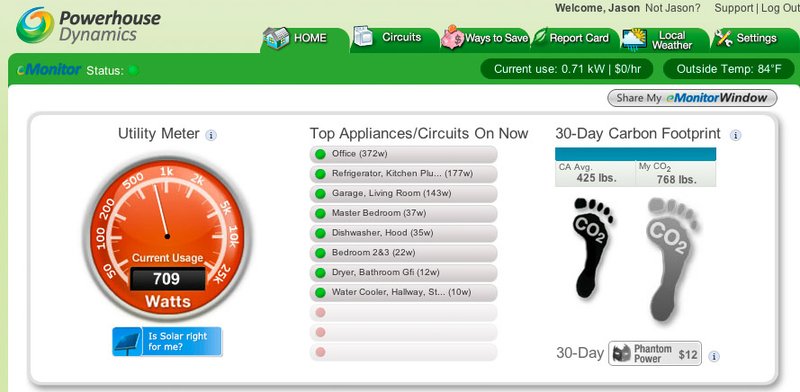800x392 pixels.
Task: Click the 30-Day Carbon Footprint info icon
Action: (x=735, y=135)
